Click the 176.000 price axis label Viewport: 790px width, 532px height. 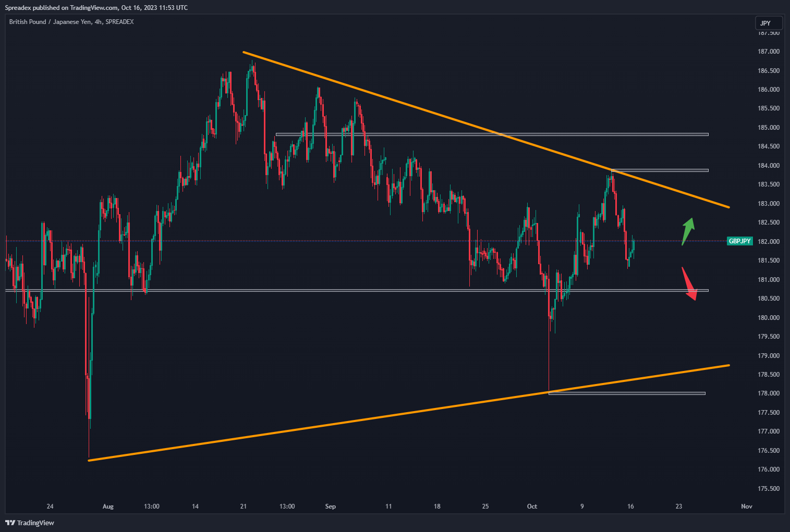pos(769,469)
